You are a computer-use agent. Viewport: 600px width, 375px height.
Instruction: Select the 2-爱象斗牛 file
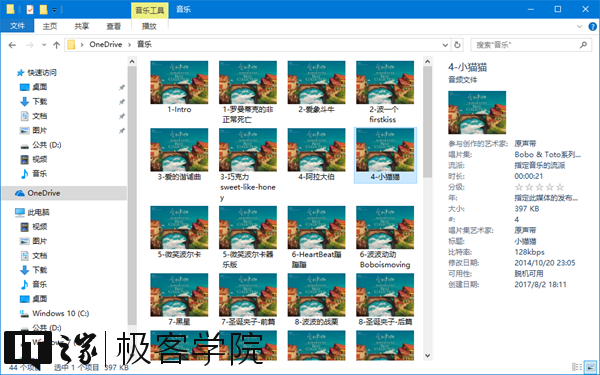(x=316, y=87)
